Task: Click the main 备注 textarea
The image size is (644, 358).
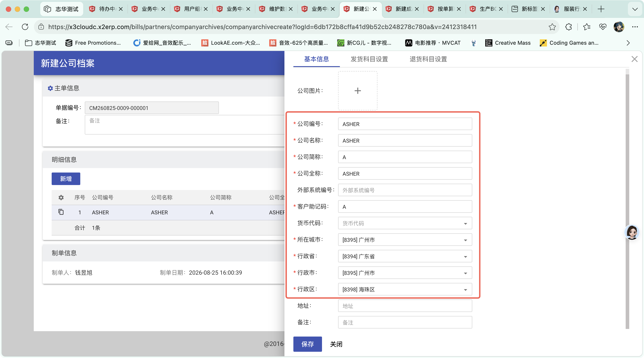Action: [x=184, y=125]
